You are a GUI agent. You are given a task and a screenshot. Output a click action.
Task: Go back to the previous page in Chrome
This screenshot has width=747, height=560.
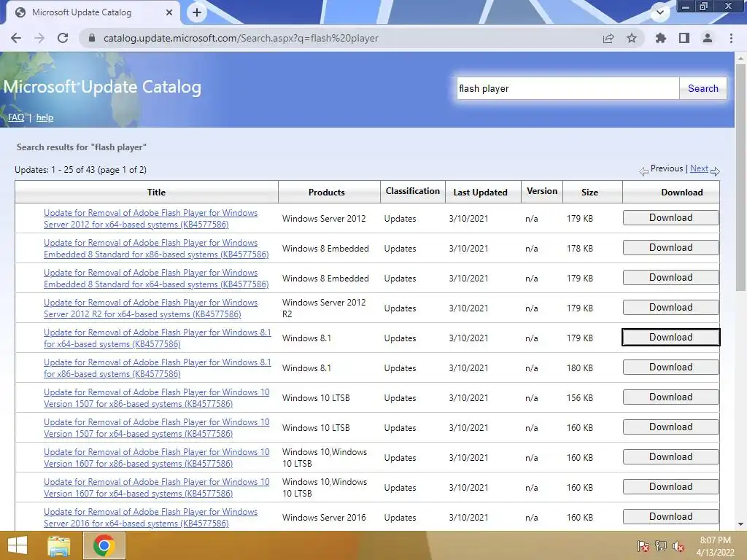(x=16, y=38)
